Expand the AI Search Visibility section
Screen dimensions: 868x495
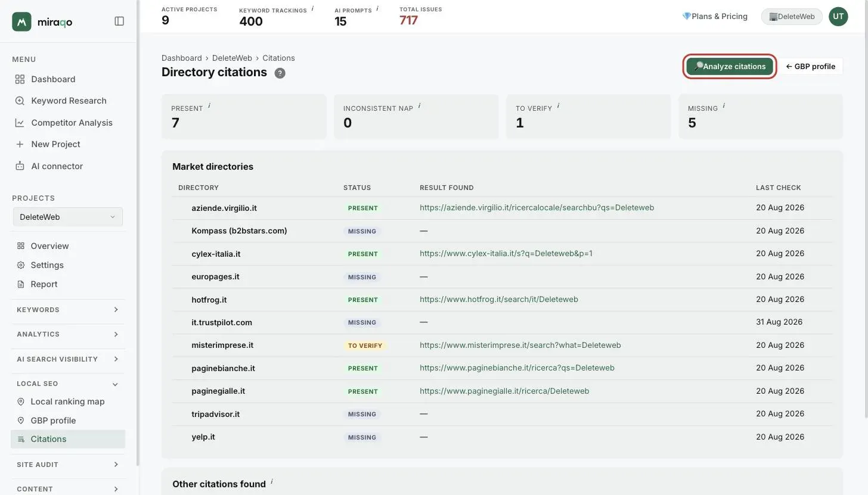68,359
